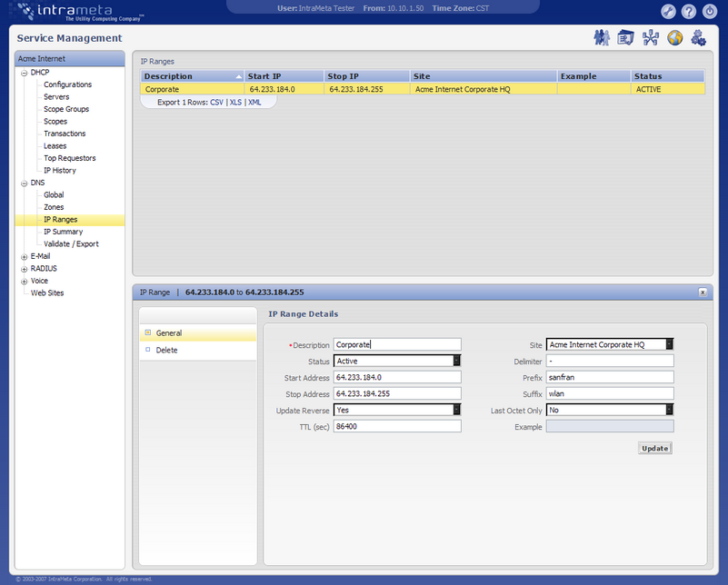Expand the Voice tree node
The image size is (728, 585).
(x=25, y=281)
